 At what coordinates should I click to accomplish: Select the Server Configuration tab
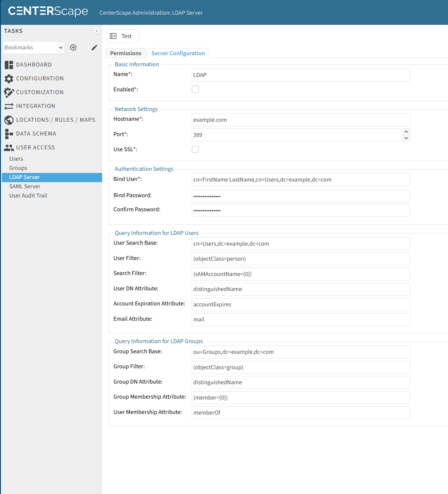point(178,53)
